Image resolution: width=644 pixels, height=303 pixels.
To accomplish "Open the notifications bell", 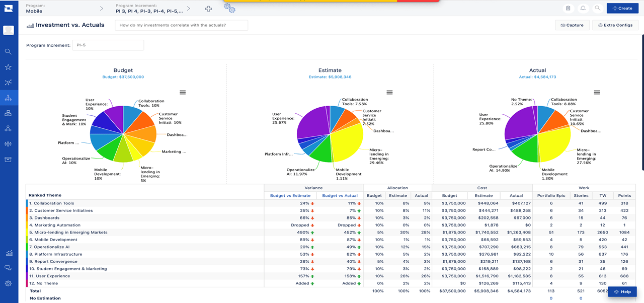I will coord(583,9).
